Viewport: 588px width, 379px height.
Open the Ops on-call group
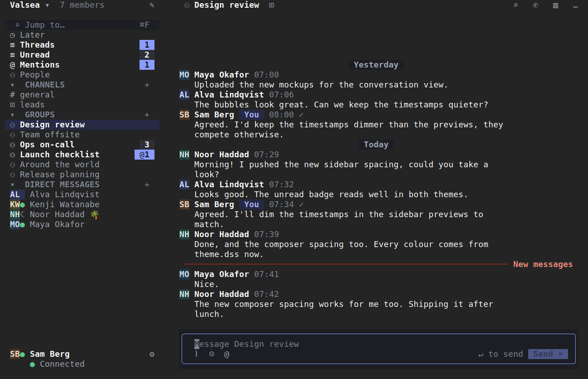pos(82,145)
